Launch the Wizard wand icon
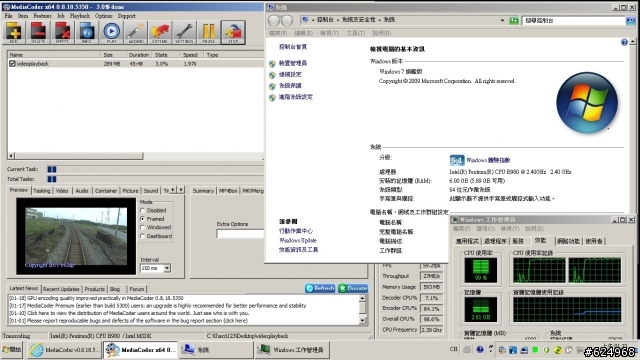Image resolution: width=640 pixels, height=360 pixels. point(136,32)
